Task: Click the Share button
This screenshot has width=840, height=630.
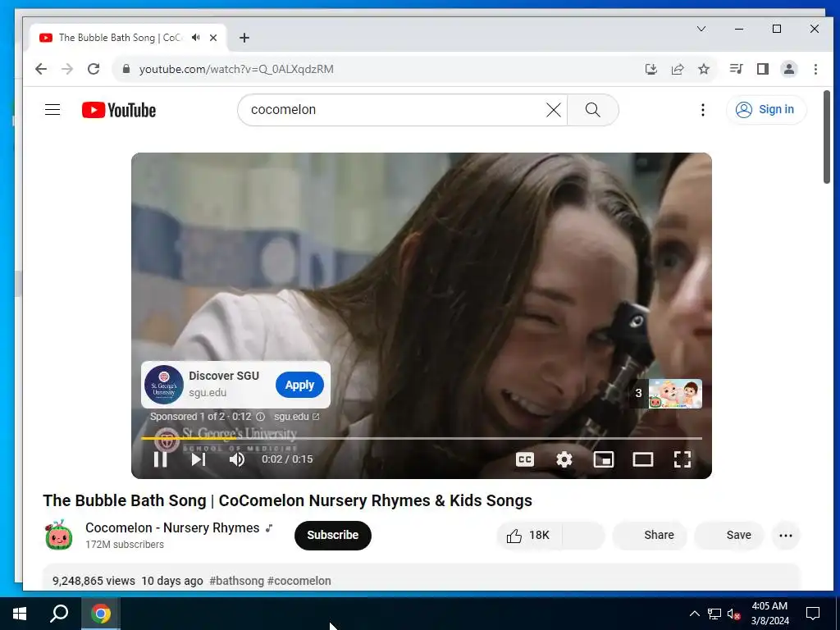Action: click(x=650, y=535)
